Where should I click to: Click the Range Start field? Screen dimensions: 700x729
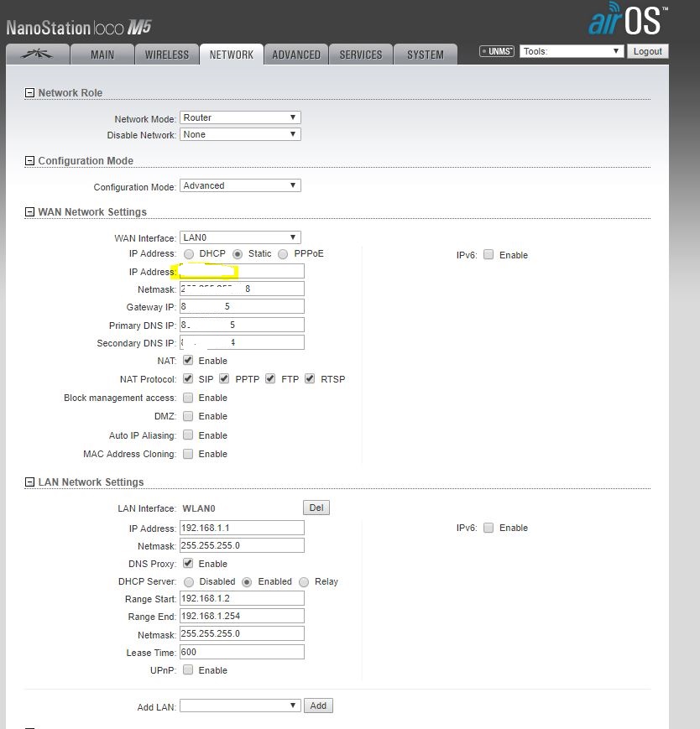242,598
